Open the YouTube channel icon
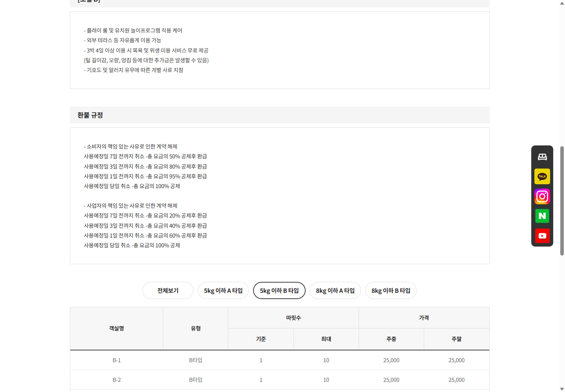 coord(542,236)
